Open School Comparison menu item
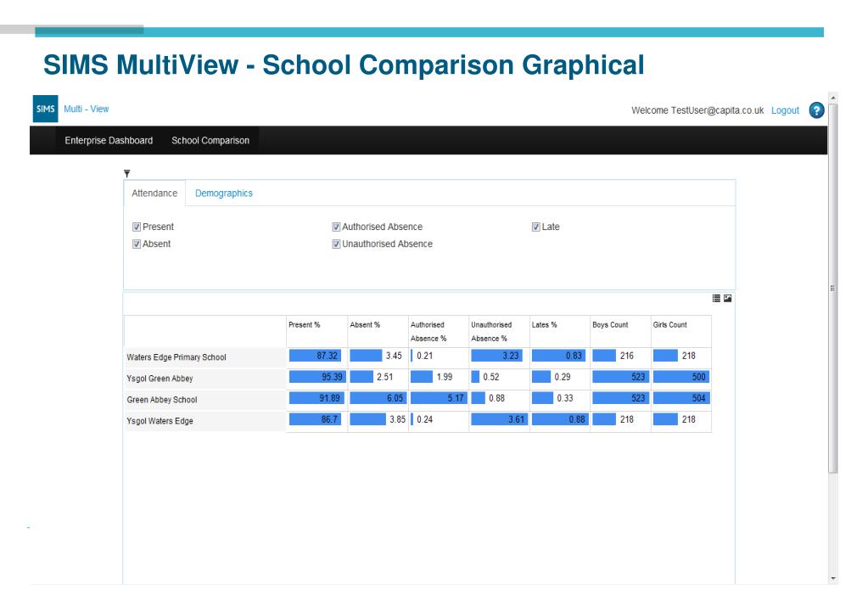 [210, 141]
